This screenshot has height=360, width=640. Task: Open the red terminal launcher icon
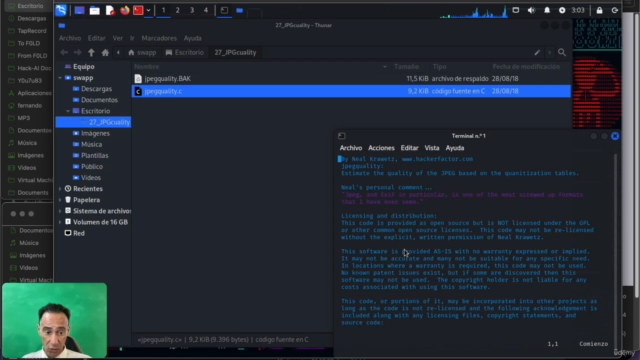(x=138, y=10)
